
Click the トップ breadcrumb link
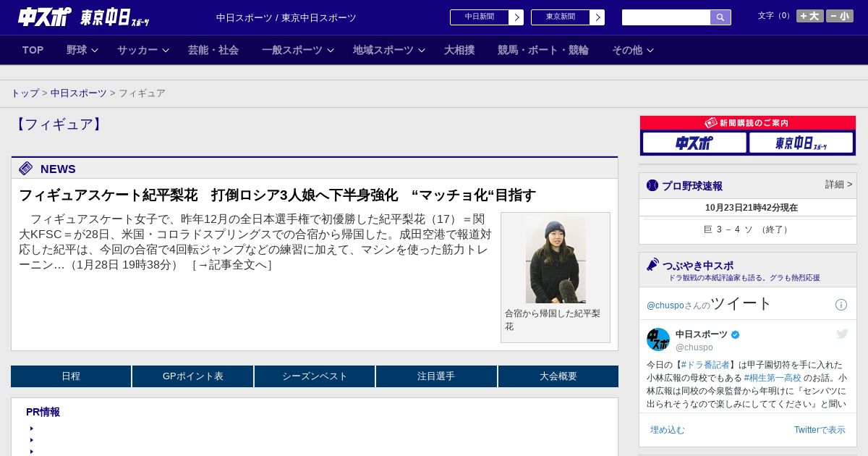point(25,93)
